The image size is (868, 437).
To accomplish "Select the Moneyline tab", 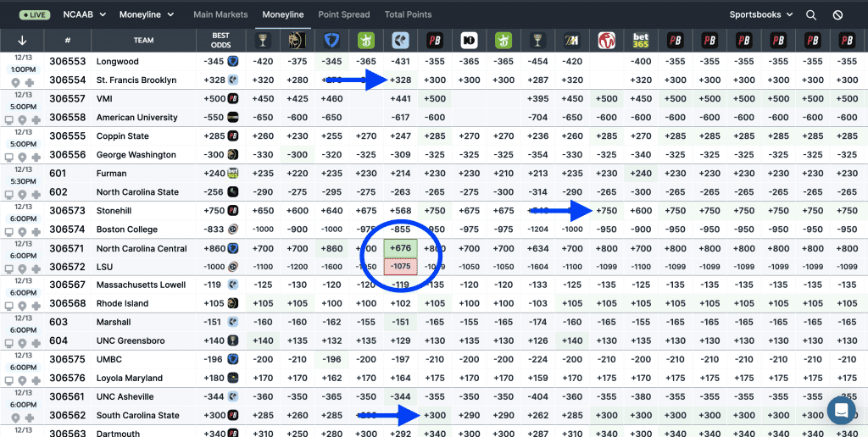I will [x=283, y=14].
